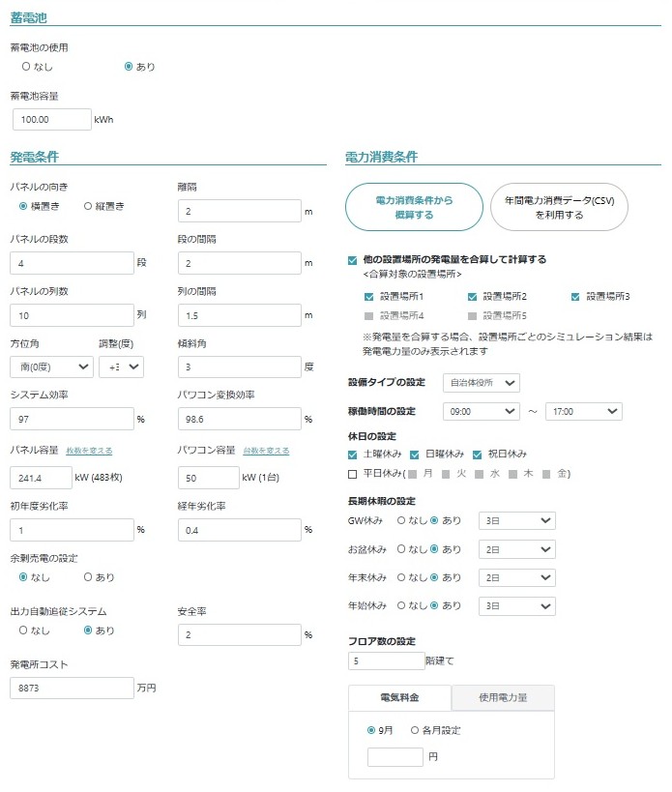672x792 pixels.
Task: Click 電力消費条件から概算する button
Action: pyautogui.click(x=414, y=207)
